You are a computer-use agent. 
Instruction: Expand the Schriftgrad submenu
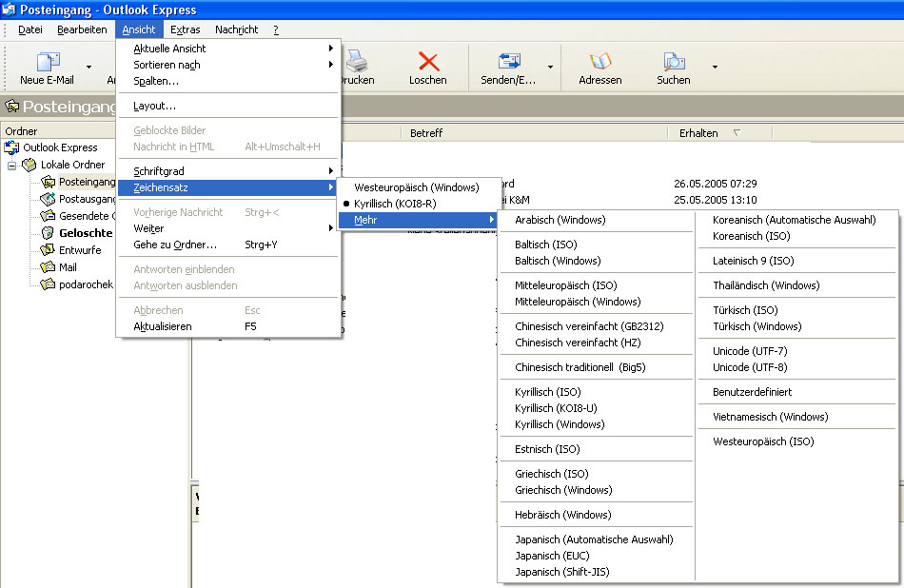pyautogui.click(x=228, y=171)
